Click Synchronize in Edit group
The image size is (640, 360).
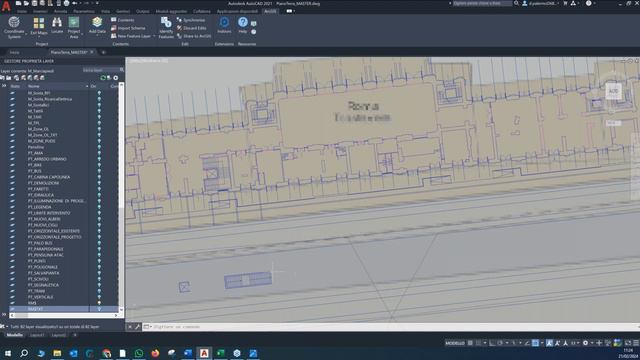point(191,20)
